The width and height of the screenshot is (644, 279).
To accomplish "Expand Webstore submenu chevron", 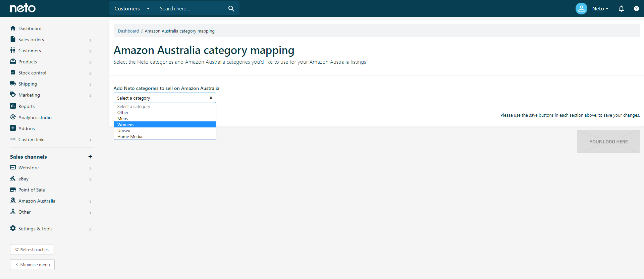I will click(90, 168).
